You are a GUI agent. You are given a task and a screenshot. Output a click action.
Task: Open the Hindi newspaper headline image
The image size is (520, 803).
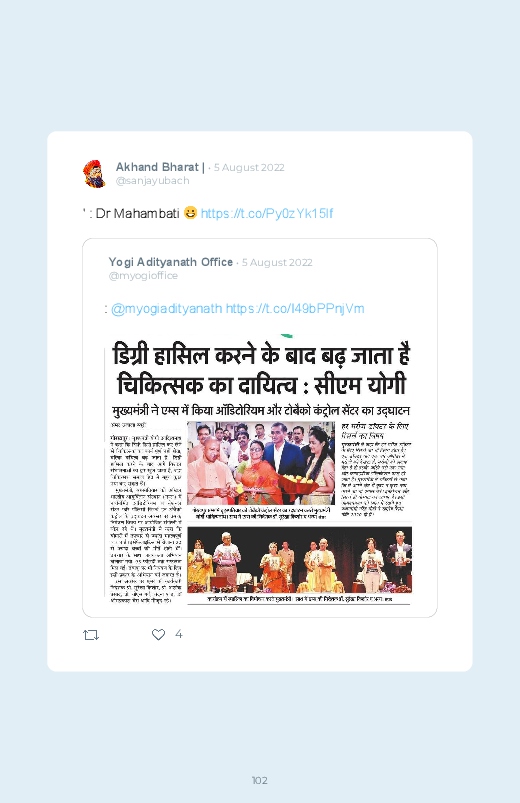pos(260,468)
